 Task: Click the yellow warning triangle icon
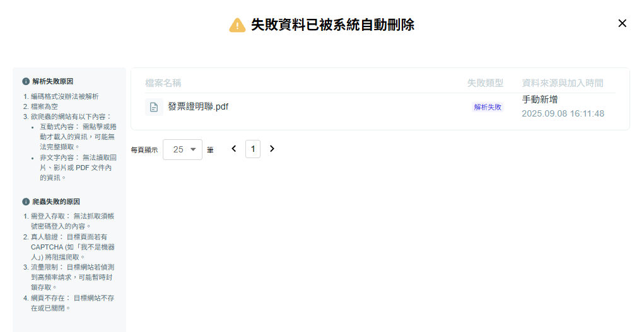(237, 25)
